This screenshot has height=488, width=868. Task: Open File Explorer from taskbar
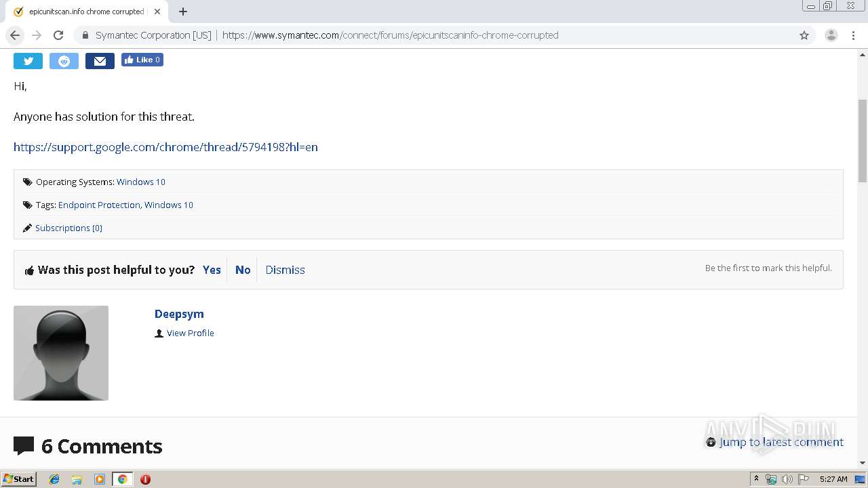pos(77,479)
